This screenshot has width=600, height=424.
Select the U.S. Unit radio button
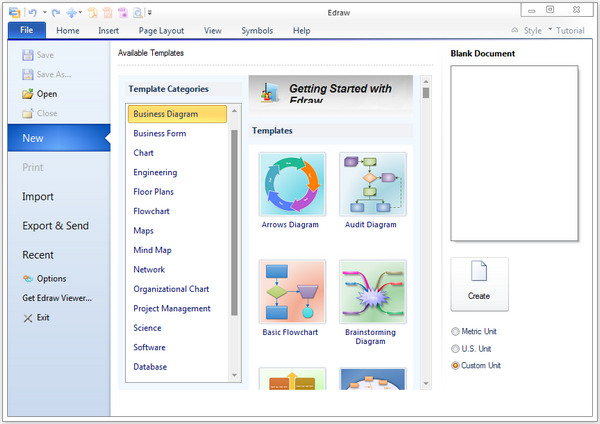coord(455,349)
